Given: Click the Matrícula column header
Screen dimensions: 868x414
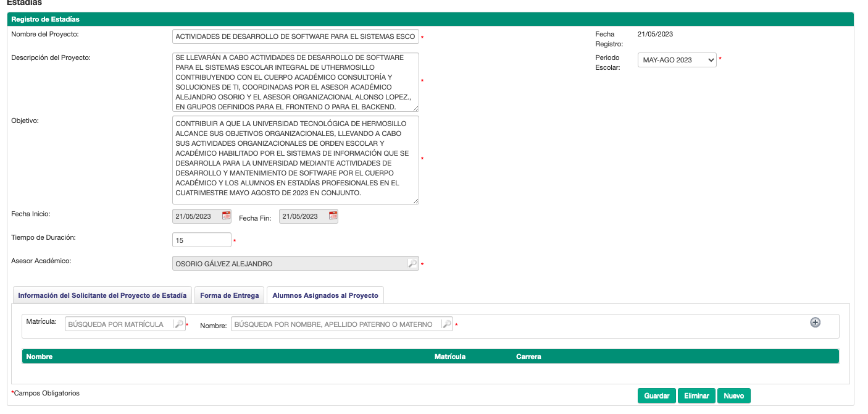Looking at the screenshot, I should [x=449, y=357].
